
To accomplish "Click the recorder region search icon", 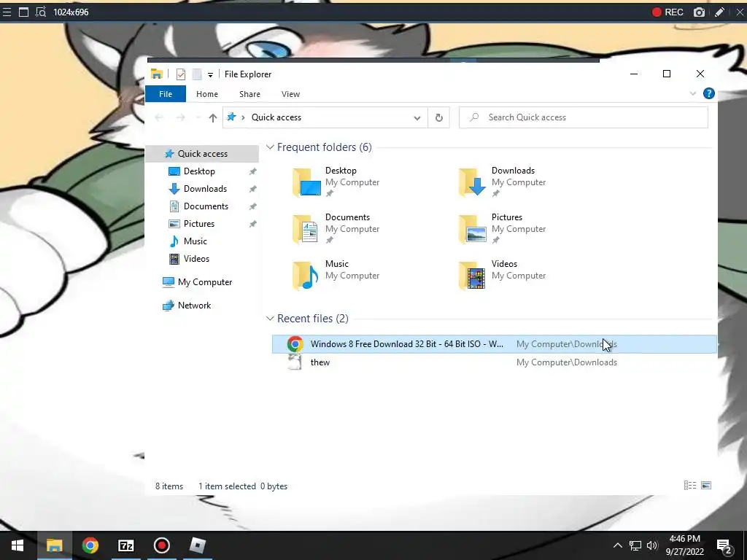I will click(x=41, y=12).
